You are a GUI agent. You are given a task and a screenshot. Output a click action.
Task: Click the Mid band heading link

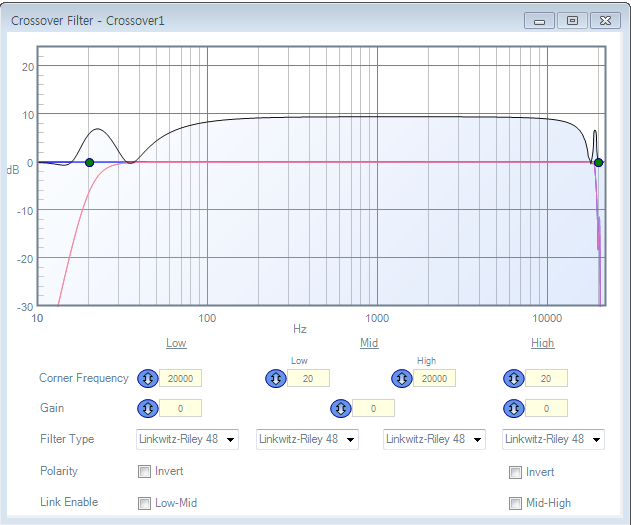pos(369,343)
